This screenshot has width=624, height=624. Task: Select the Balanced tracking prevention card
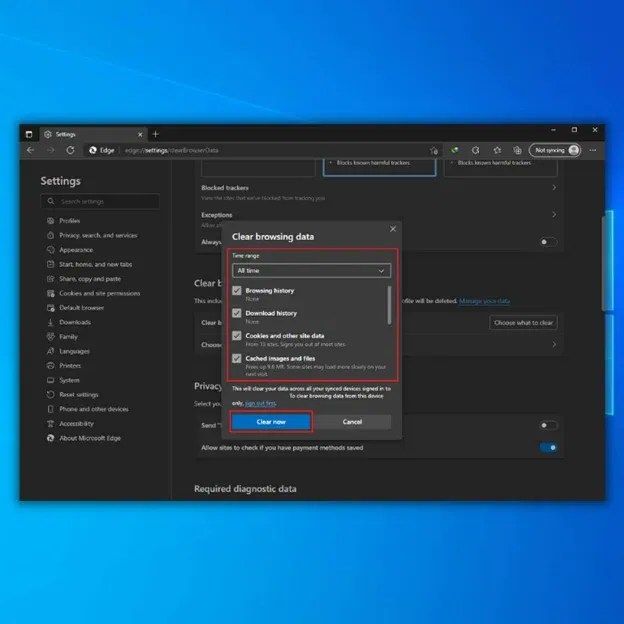click(379, 167)
